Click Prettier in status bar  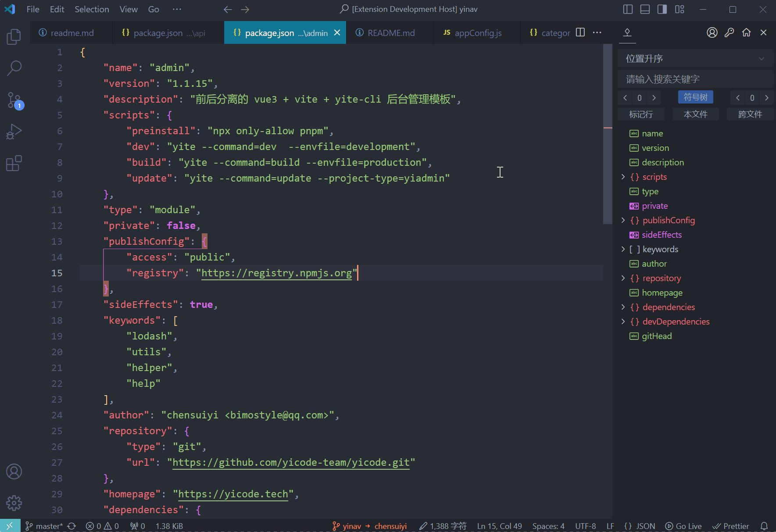[x=731, y=526]
